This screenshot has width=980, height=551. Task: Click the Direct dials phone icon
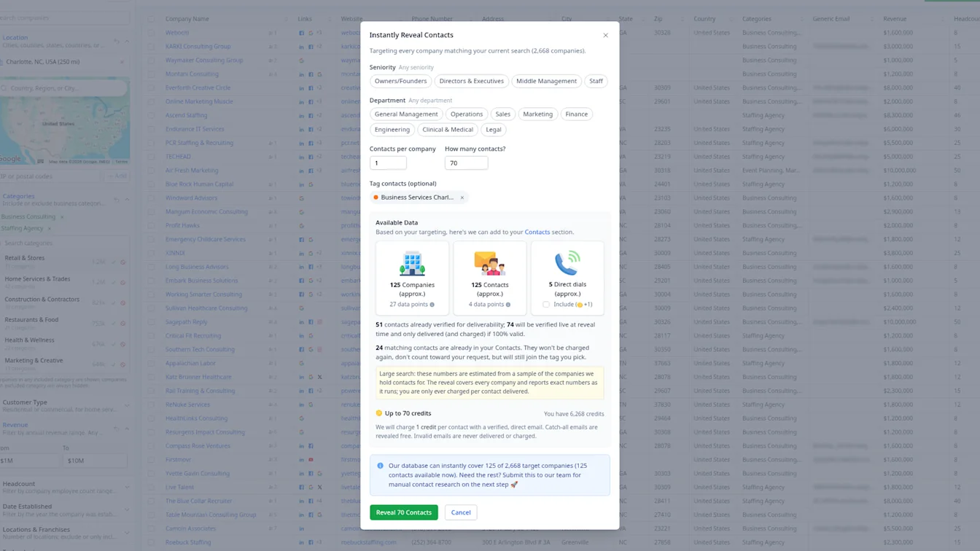567,262
